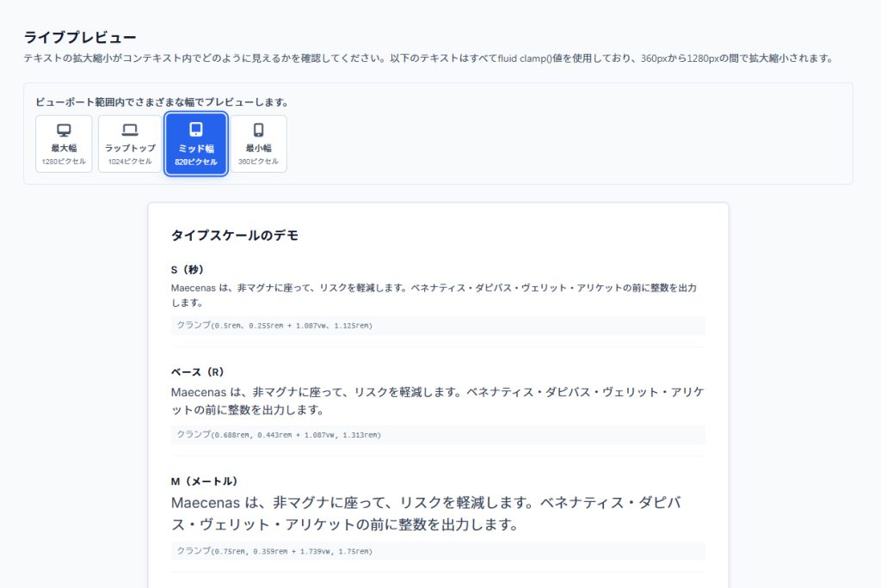Click the S（秒） size label
Screen dimensions: 881x588
point(188,270)
